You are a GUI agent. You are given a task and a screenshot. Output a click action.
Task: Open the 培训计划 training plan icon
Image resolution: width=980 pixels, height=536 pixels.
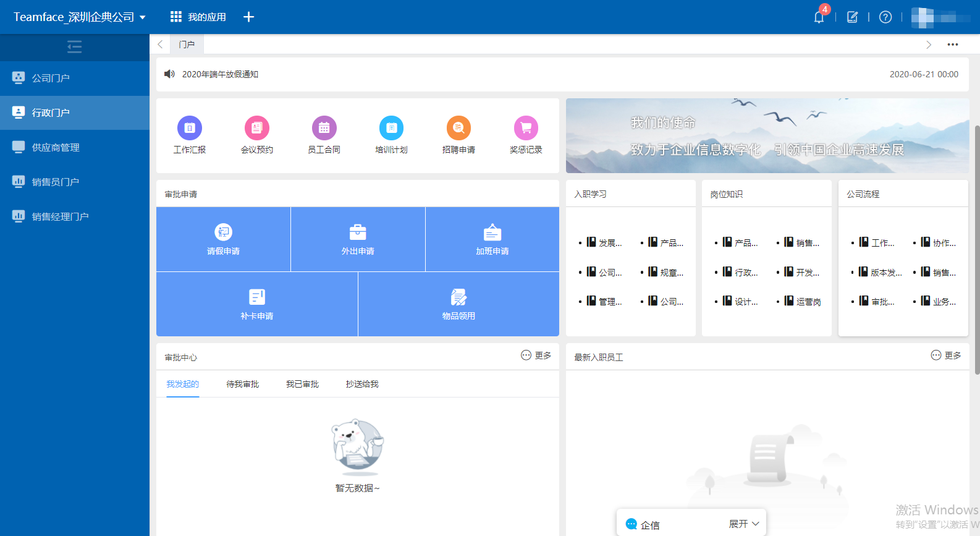coord(391,129)
